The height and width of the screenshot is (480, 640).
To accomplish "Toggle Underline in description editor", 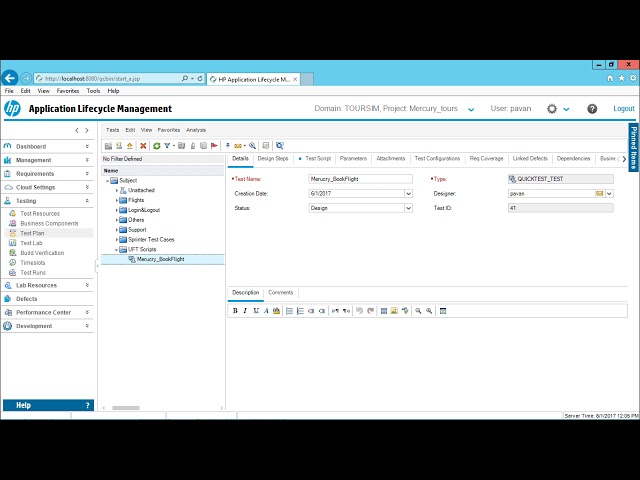I will [x=256, y=311].
